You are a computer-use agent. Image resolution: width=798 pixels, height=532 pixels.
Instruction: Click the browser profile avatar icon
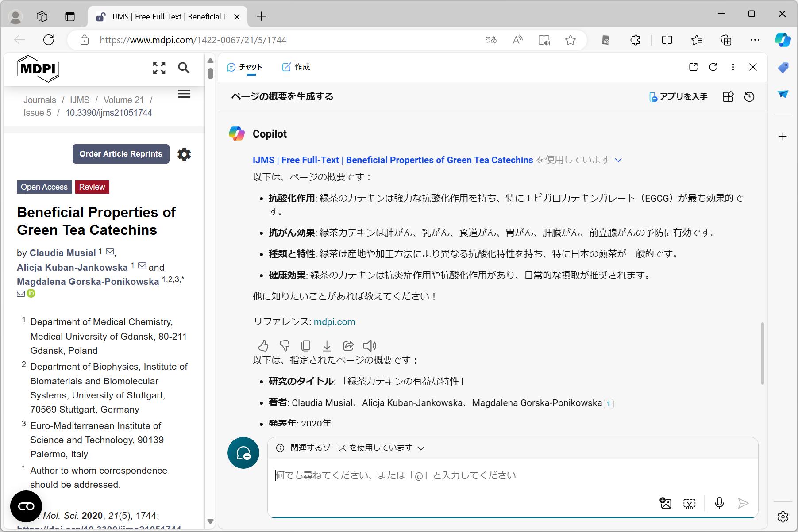[x=16, y=17]
